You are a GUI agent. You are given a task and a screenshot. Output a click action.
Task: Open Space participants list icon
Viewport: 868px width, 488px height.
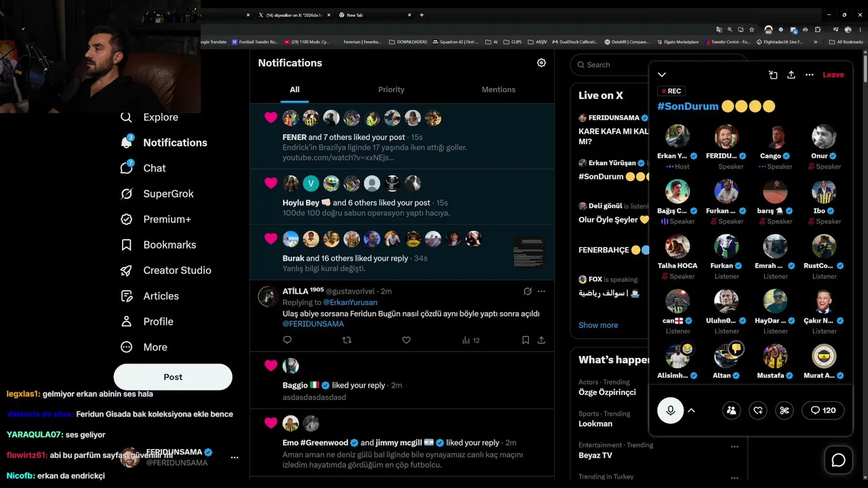(731, 410)
